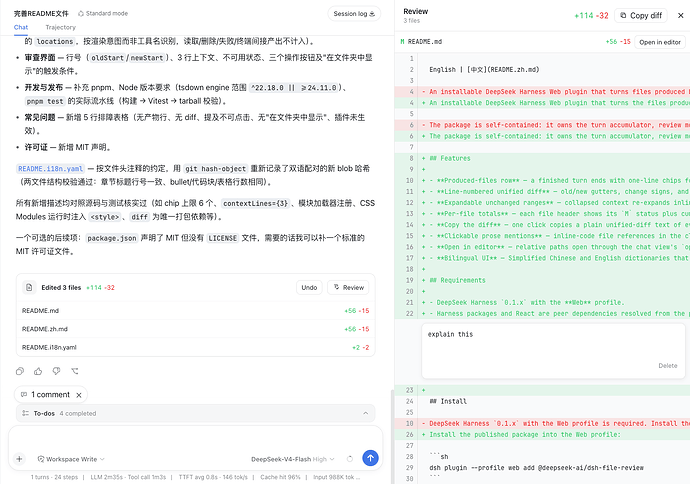Viewport: 690px width, 484px height.
Task: Open the 1 comment chip
Action: 46,395
